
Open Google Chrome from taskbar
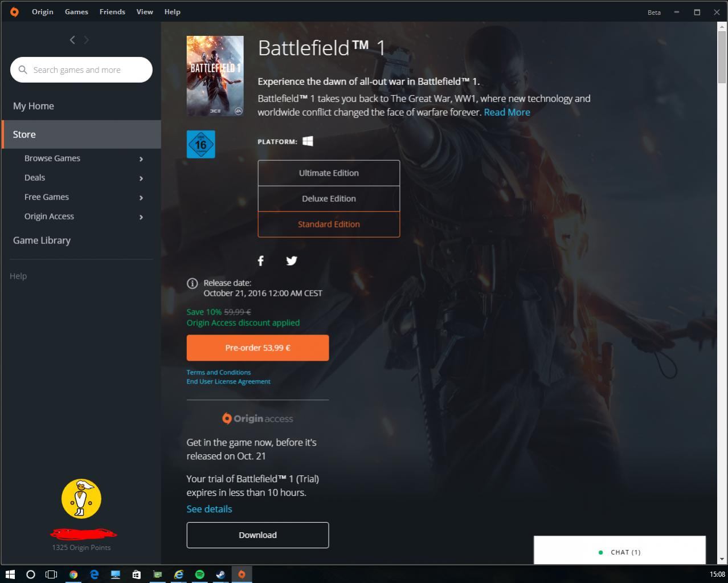[x=73, y=574]
